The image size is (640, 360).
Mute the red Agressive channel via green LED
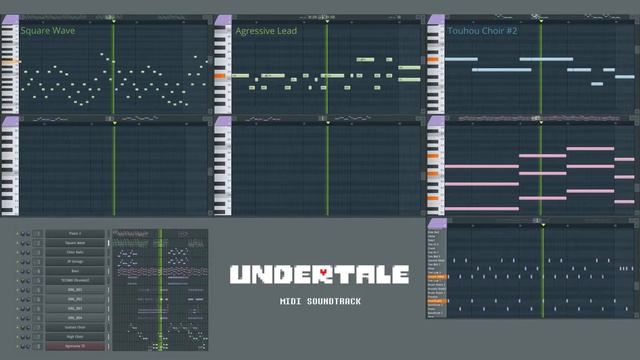coord(18,346)
